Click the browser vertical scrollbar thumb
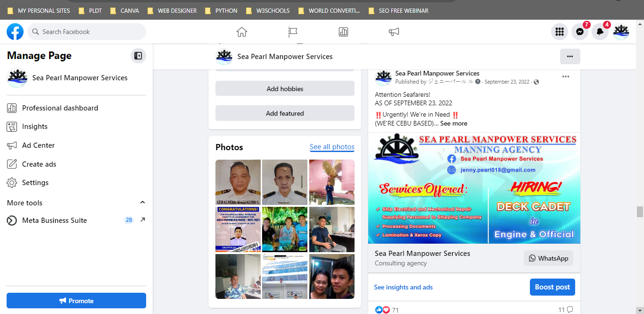 click(640, 212)
